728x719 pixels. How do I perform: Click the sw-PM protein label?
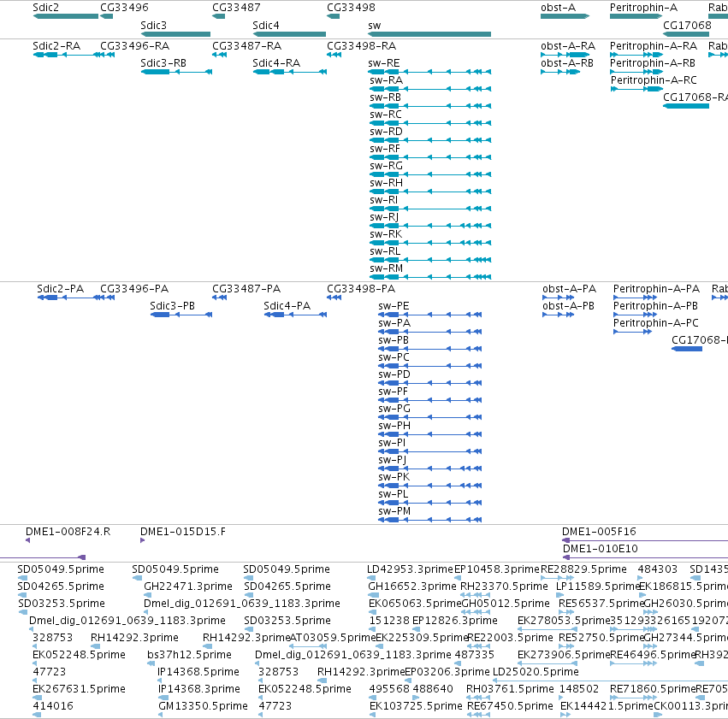click(x=394, y=511)
